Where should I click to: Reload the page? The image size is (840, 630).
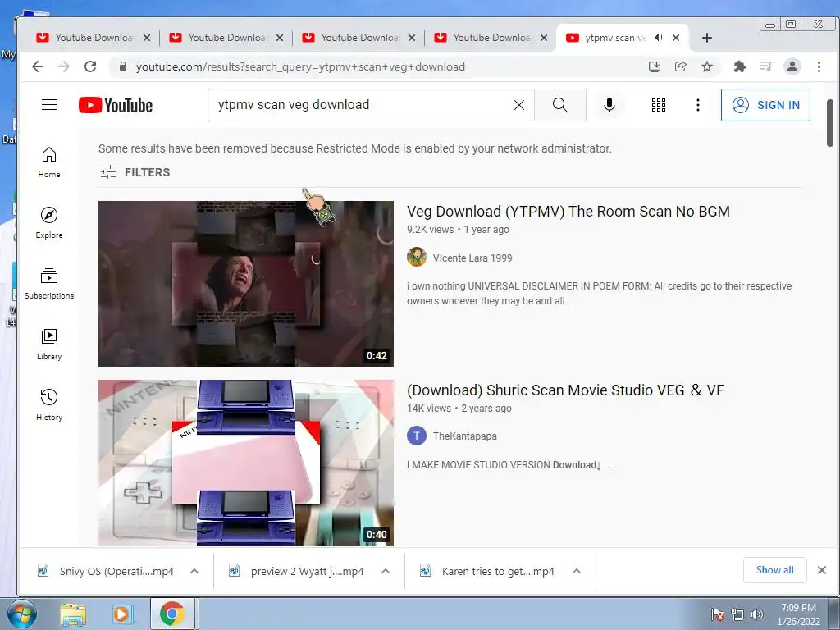[90, 66]
